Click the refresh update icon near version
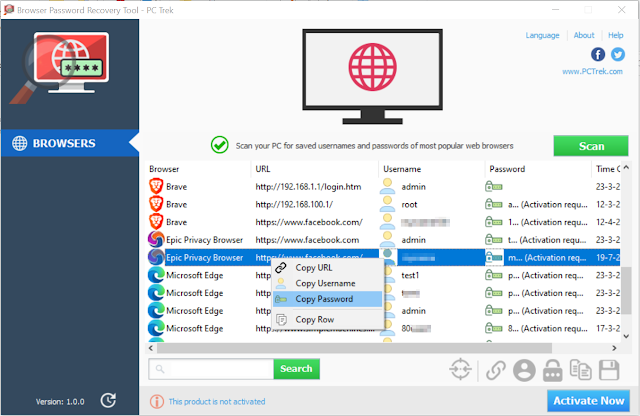The height and width of the screenshot is (416, 640). pyautogui.click(x=108, y=400)
